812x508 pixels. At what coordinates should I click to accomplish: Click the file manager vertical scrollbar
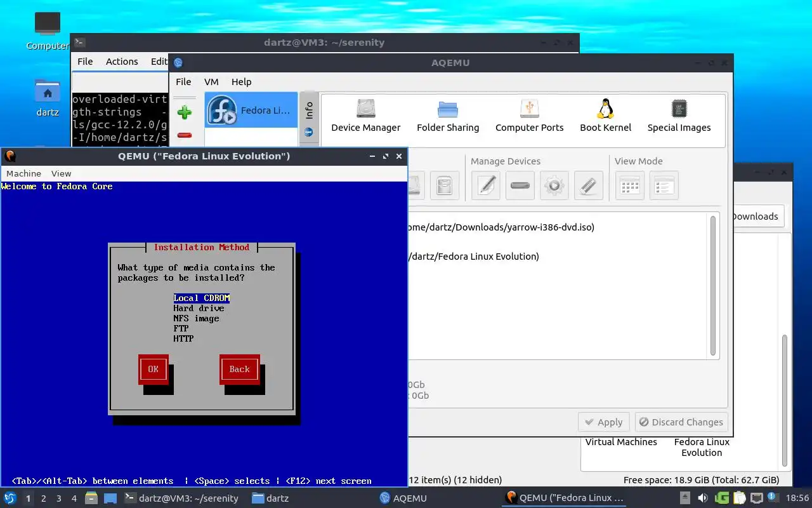click(785, 400)
